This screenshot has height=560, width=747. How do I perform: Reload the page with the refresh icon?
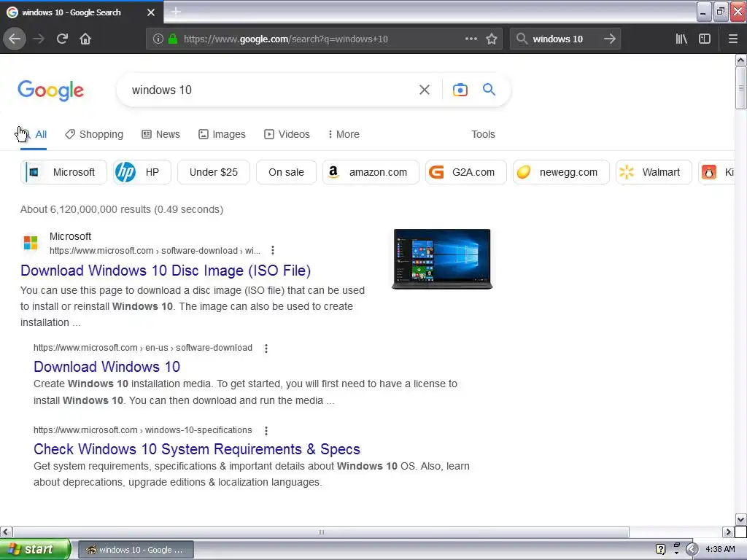click(62, 39)
